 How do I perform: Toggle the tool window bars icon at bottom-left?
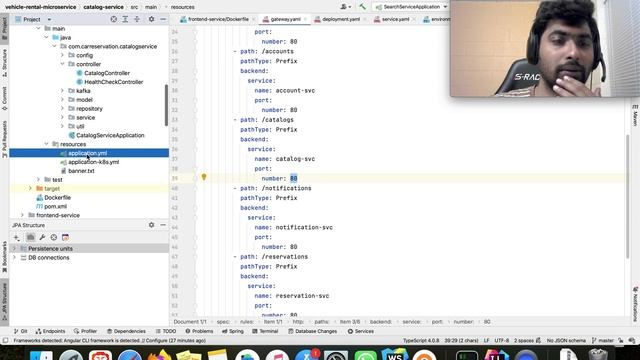click(x=5, y=340)
